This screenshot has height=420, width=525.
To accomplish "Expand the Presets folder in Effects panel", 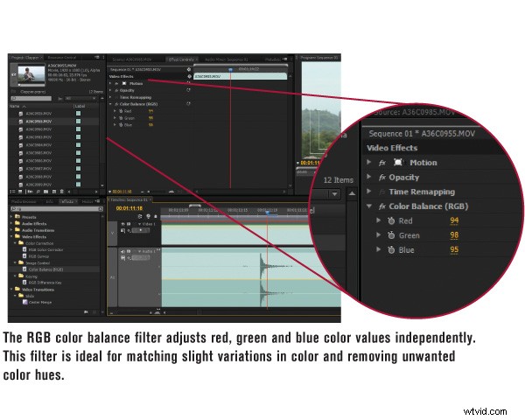I will coord(11,217).
